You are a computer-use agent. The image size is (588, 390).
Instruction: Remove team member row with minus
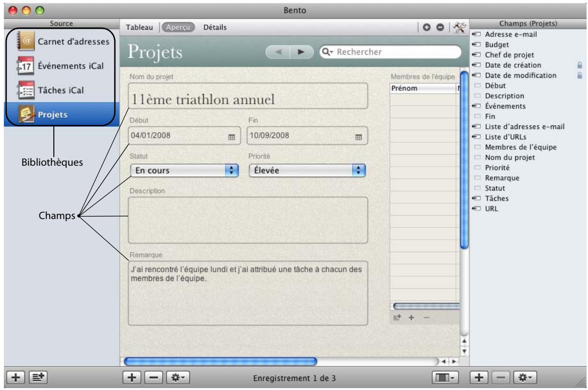click(x=426, y=318)
